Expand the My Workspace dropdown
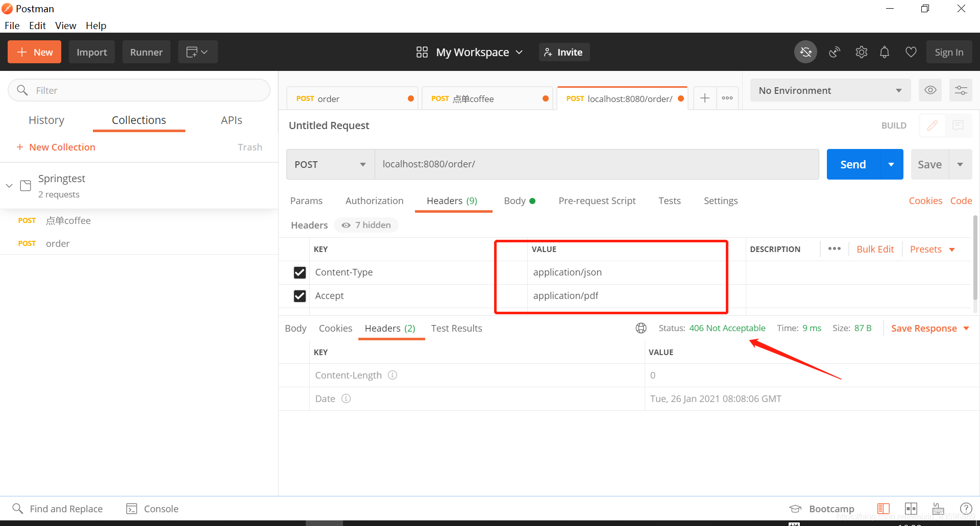 (x=479, y=52)
